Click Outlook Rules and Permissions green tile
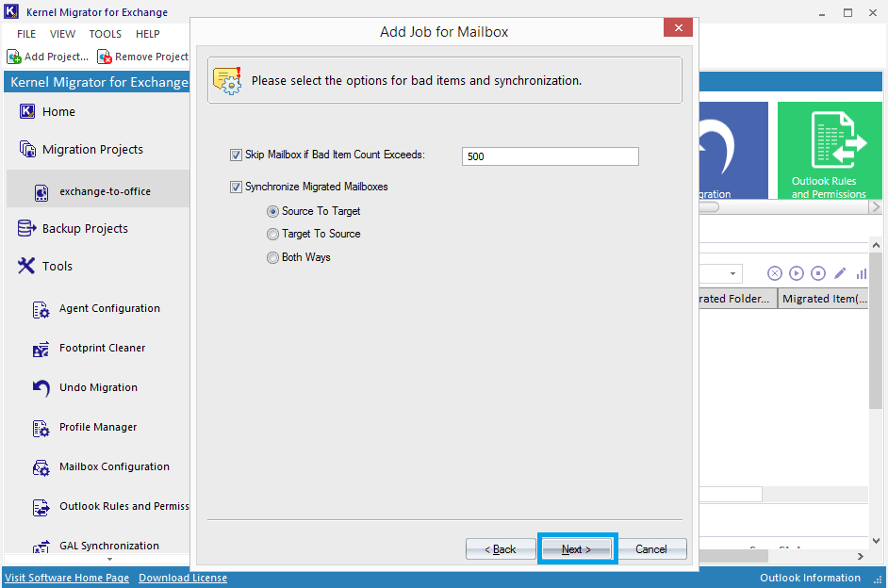This screenshot has width=888, height=588. tap(830, 151)
